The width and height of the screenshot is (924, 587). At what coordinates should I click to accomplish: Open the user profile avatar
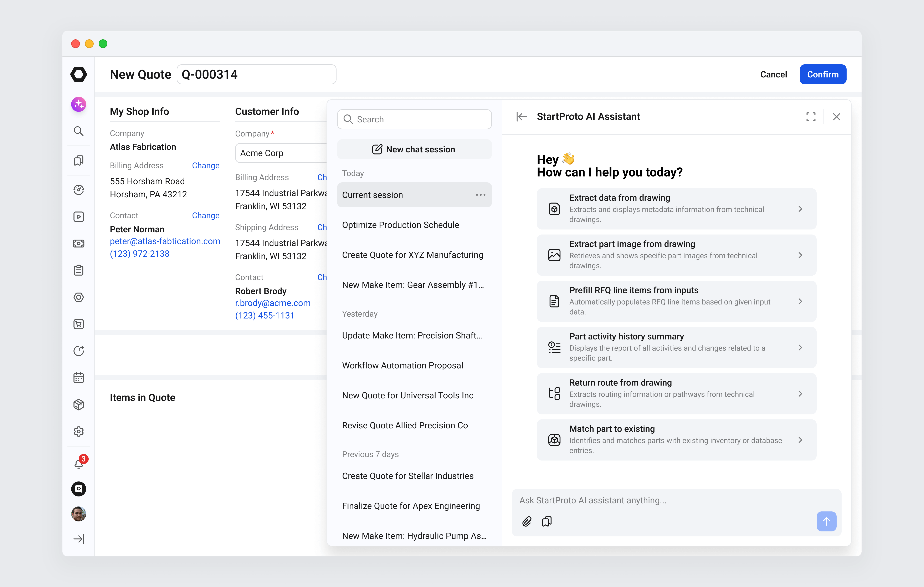click(x=79, y=514)
